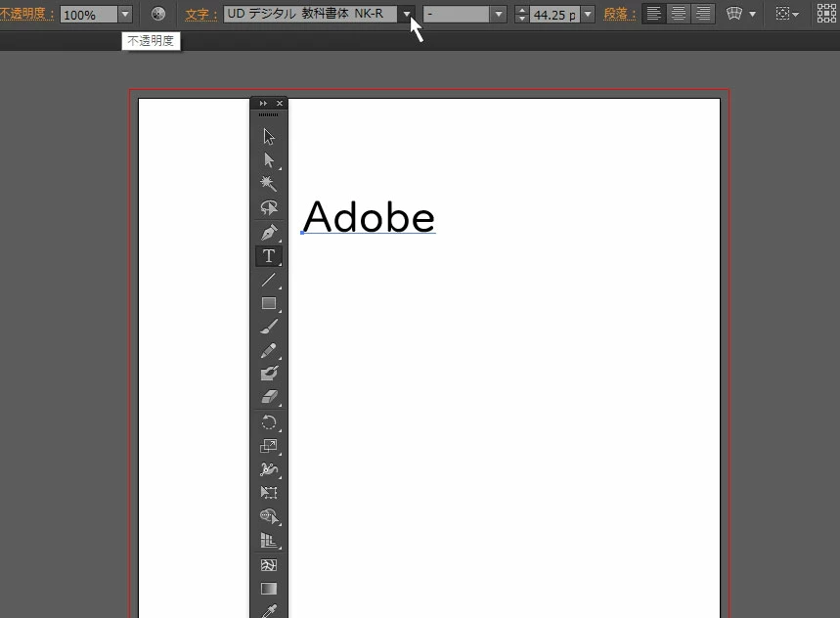Expand the envelope warp options arrow
Image resolution: width=840 pixels, height=618 pixels.
click(x=752, y=15)
